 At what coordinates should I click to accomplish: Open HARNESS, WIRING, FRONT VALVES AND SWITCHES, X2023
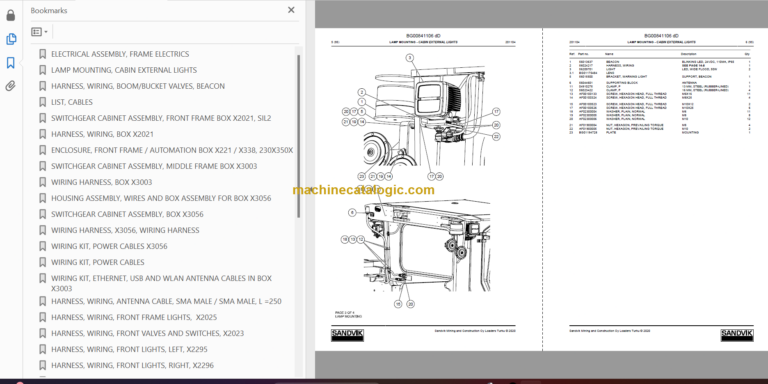[147, 334]
